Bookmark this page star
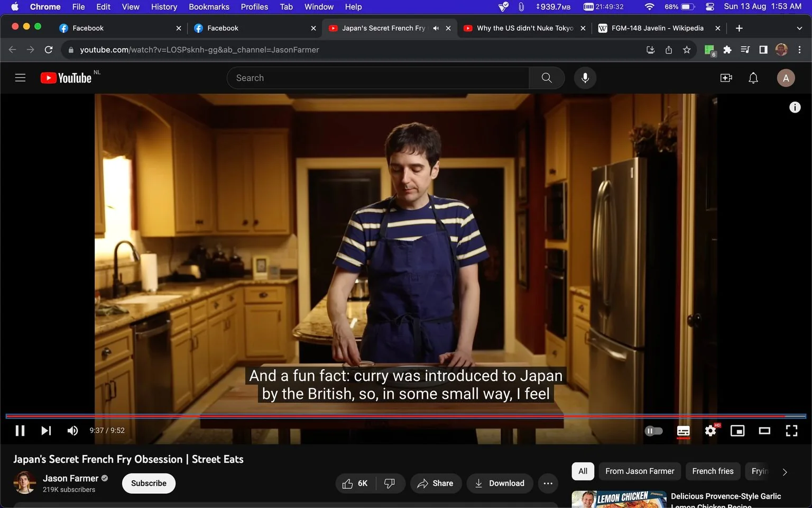 pos(687,50)
